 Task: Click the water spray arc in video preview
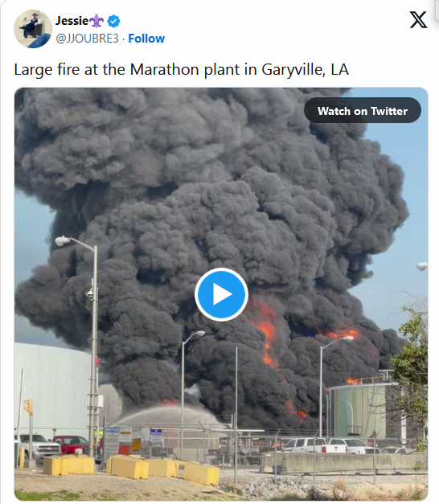[170, 415]
